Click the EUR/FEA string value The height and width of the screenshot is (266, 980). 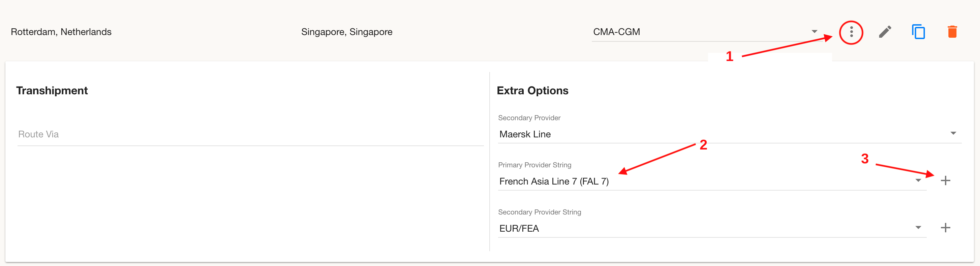pos(519,228)
